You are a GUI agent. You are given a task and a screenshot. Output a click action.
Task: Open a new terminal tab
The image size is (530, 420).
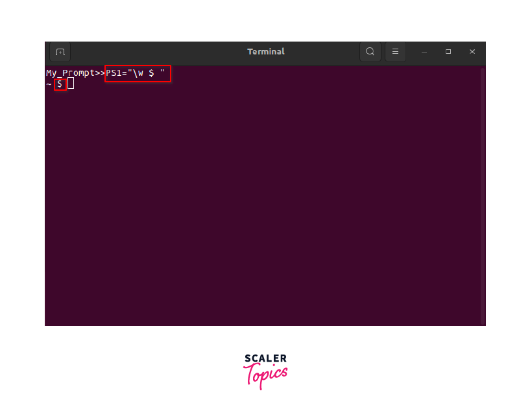click(59, 52)
